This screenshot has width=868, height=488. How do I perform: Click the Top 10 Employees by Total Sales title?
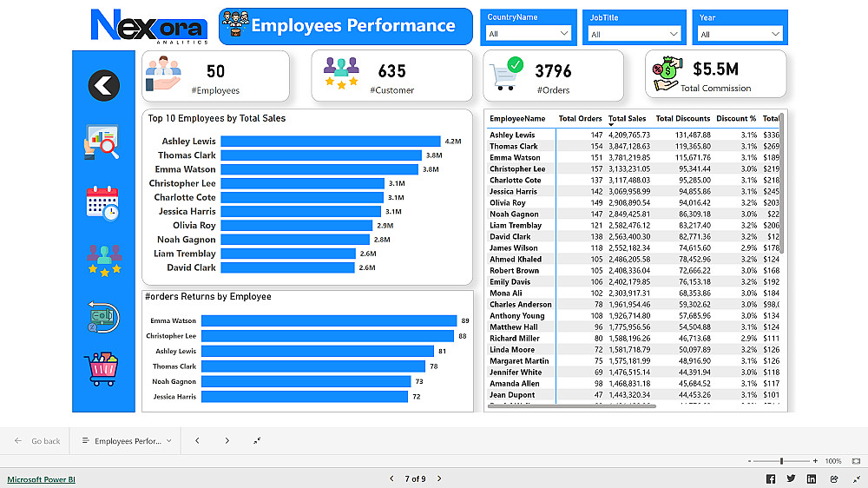click(216, 118)
